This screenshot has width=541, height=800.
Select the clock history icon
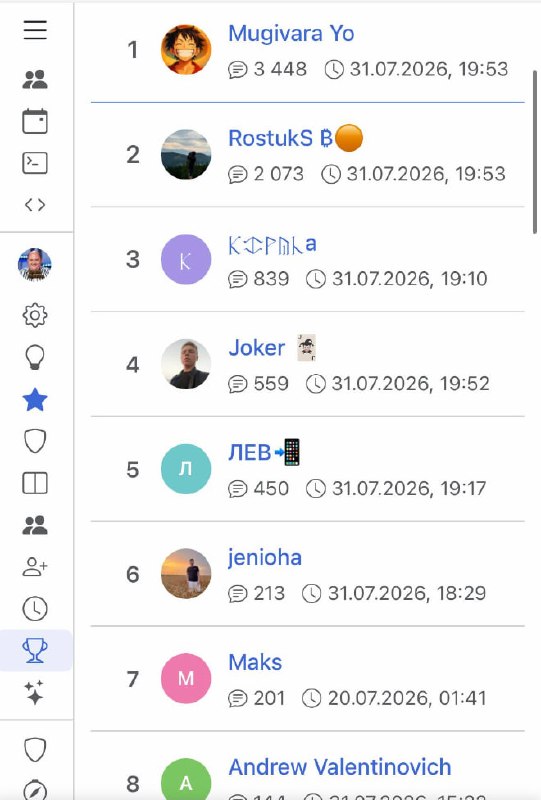coord(35,609)
